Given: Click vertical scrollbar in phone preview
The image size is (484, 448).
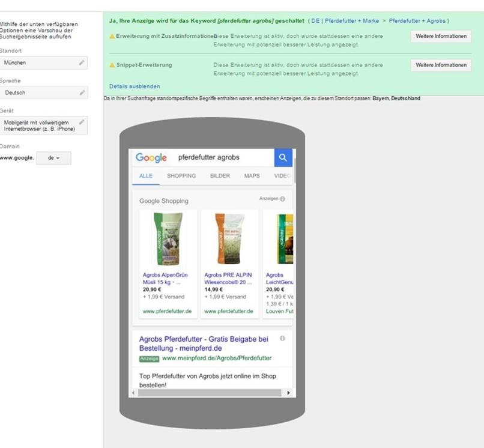Looking at the screenshot, I should point(295,171).
